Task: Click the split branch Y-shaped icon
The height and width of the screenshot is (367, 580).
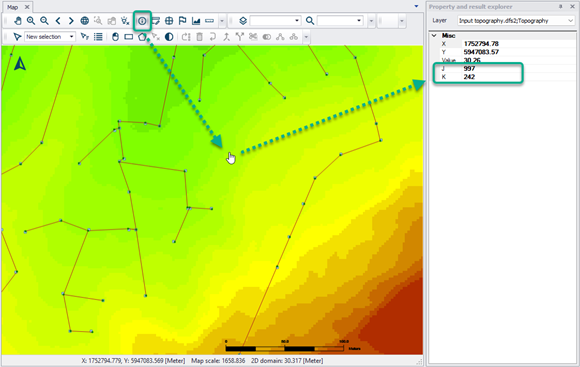Action: point(240,37)
